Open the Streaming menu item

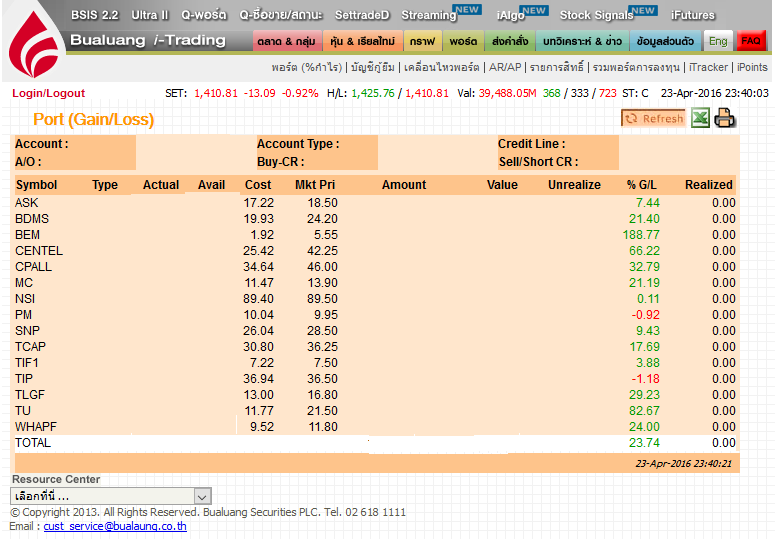coord(428,15)
